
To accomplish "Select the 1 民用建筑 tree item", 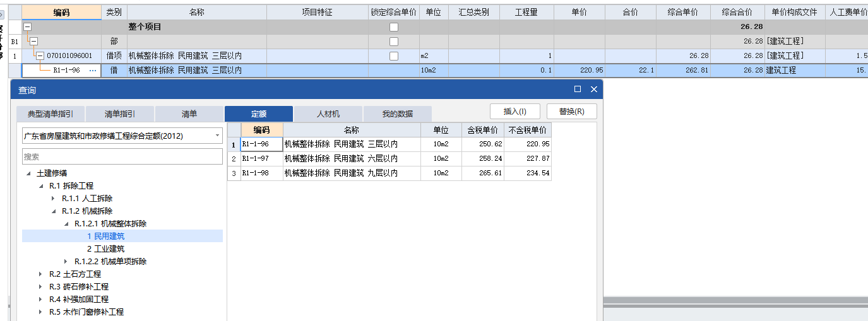I will pyautogui.click(x=106, y=236).
